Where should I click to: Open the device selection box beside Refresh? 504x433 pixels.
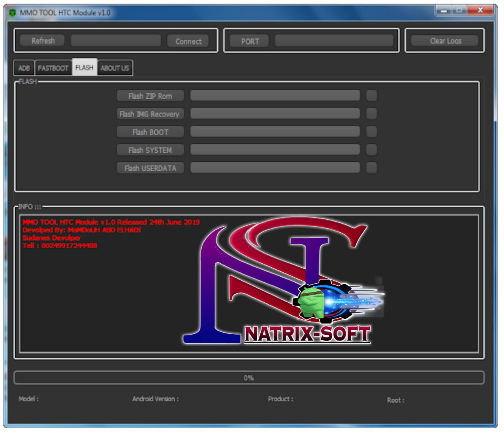[x=116, y=41]
